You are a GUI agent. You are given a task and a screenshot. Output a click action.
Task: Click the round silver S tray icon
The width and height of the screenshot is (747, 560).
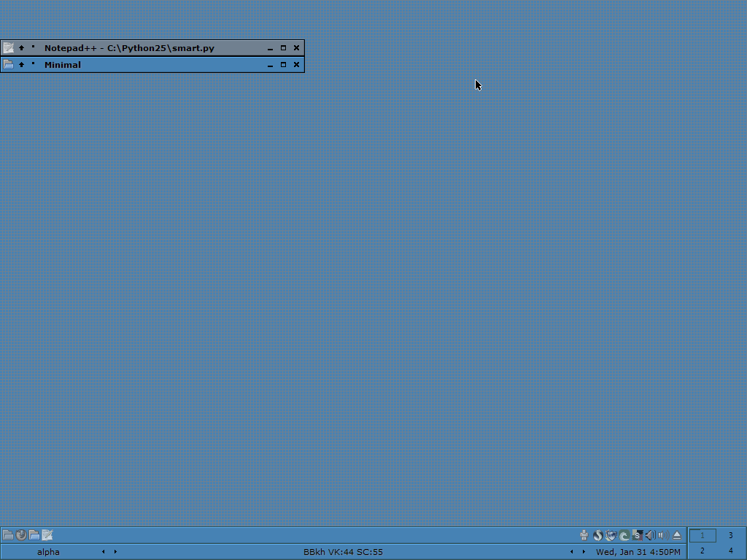(x=597, y=535)
